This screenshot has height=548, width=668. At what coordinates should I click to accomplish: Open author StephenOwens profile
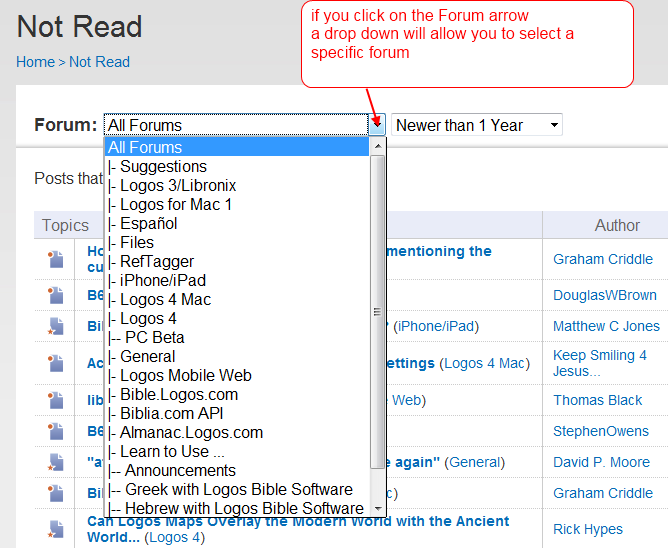[x=601, y=431]
